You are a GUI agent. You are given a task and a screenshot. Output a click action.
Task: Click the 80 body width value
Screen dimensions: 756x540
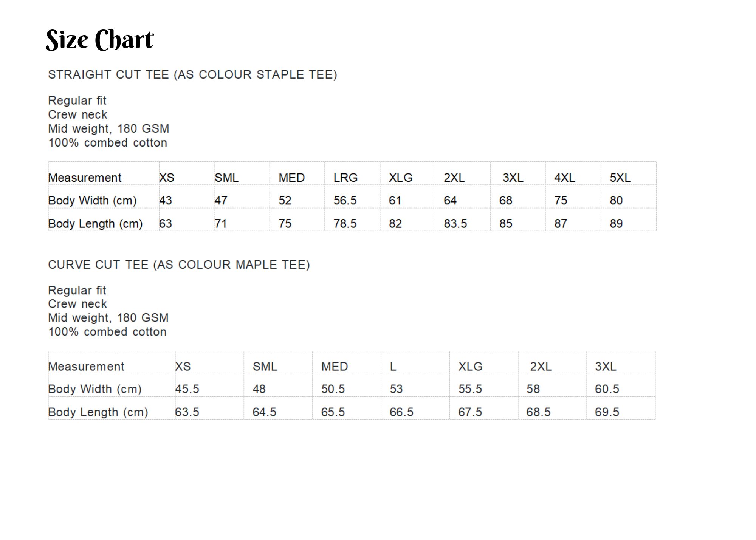point(616,200)
